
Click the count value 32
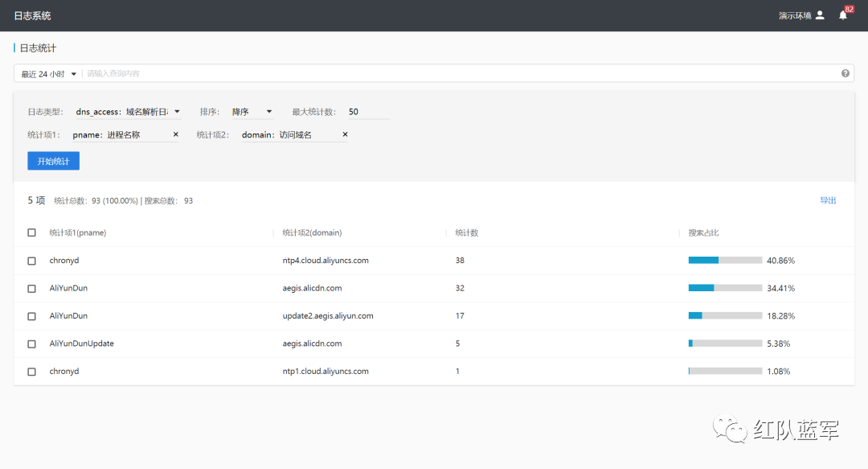click(x=460, y=288)
